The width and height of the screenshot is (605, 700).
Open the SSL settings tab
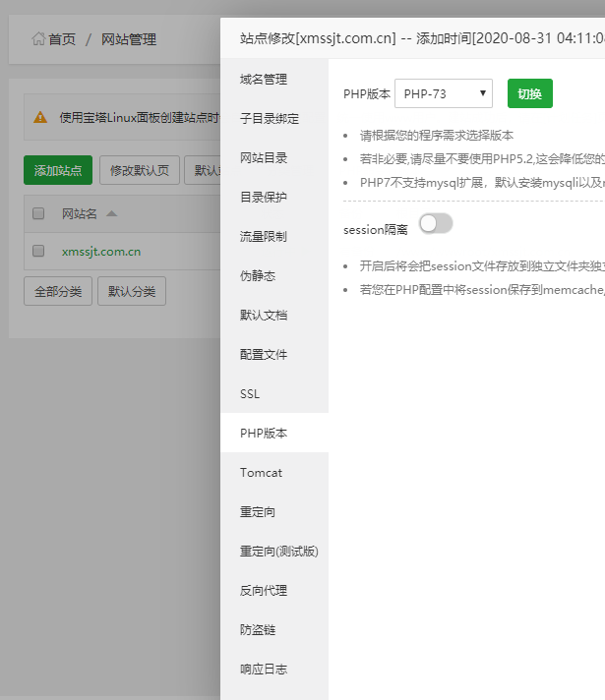250,393
